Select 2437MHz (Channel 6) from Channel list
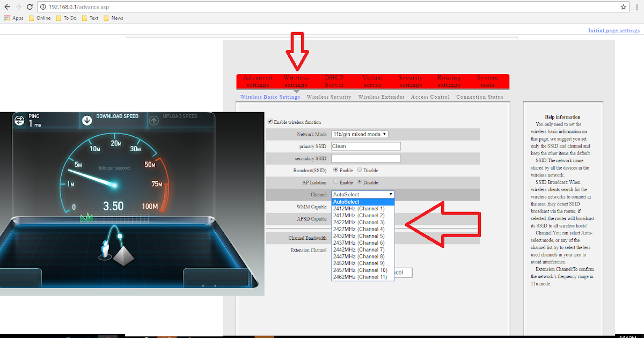644x338 pixels. pyautogui.click(x=358, y=243)
